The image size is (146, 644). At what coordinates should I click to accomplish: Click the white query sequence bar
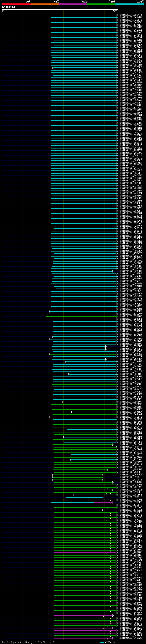pos(60,9)
